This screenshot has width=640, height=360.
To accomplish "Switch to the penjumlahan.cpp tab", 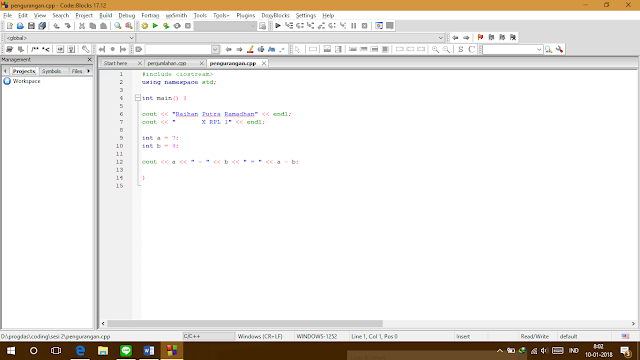I will [167, 63].
